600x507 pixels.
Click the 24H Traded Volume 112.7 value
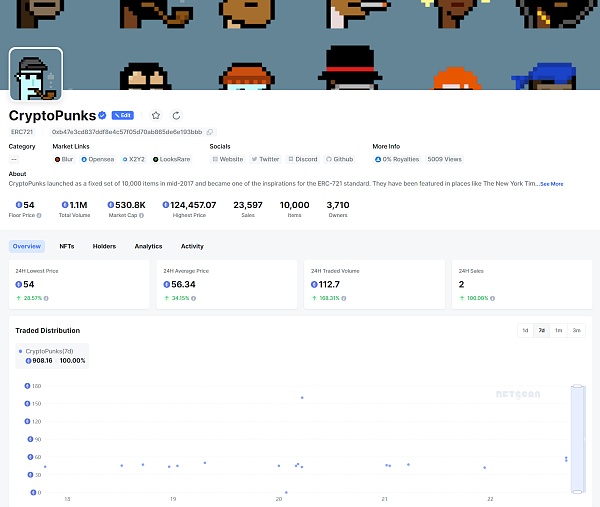click(x=325, y=284)
